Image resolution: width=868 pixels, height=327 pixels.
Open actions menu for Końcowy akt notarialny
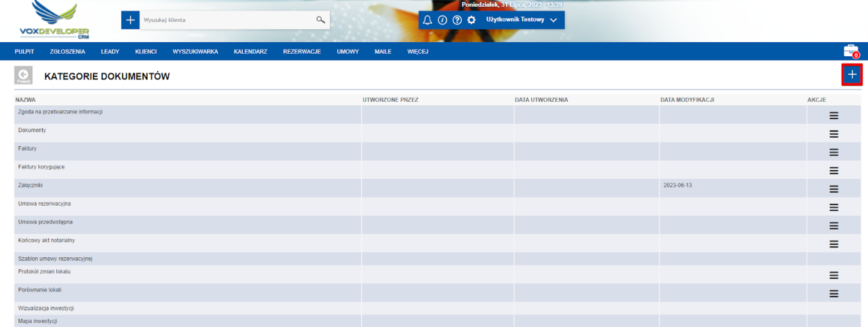point(834,244)
